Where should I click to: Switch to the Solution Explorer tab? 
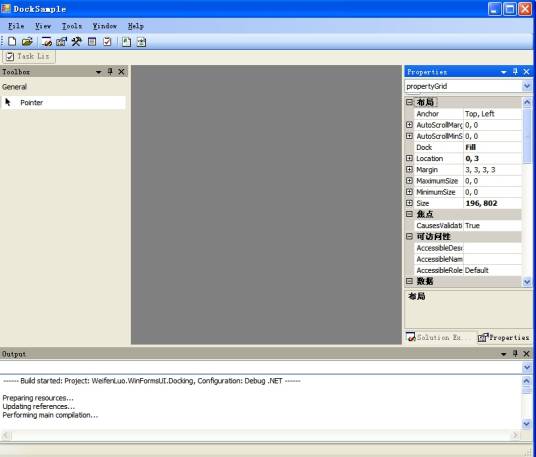coord(434,337)
